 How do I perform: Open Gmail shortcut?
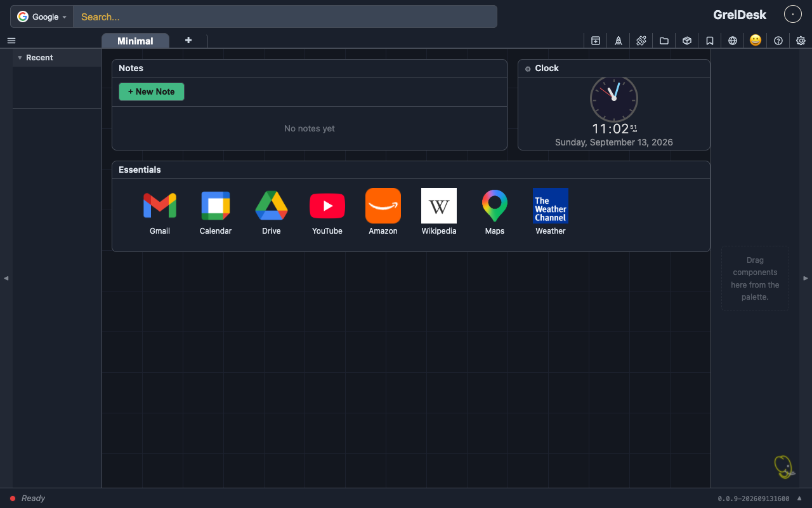160,213
